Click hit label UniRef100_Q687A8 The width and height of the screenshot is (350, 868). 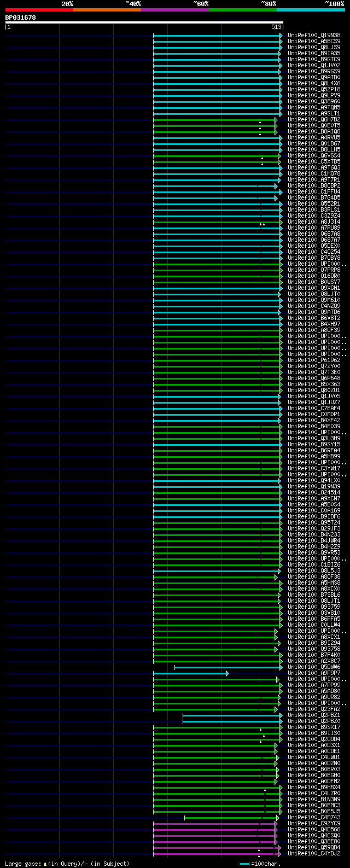[x=314, y=234]
